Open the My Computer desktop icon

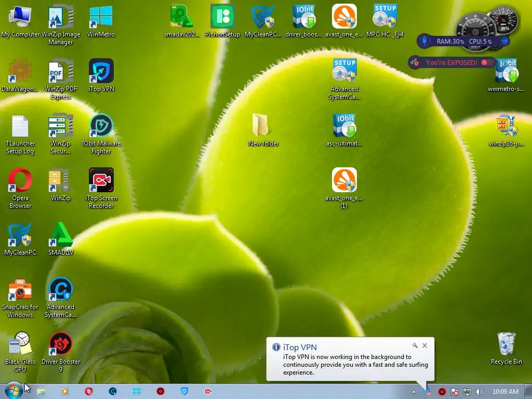coord(20,21)
